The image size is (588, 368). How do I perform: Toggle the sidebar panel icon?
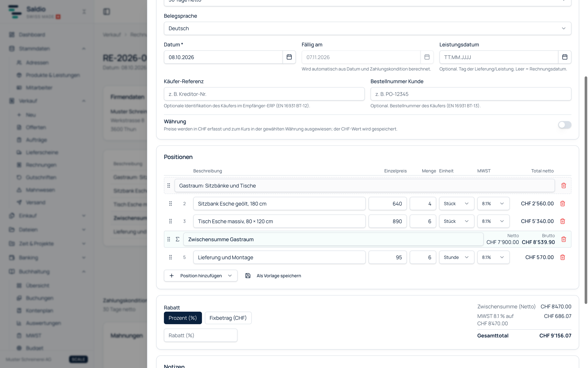(107, 12)
